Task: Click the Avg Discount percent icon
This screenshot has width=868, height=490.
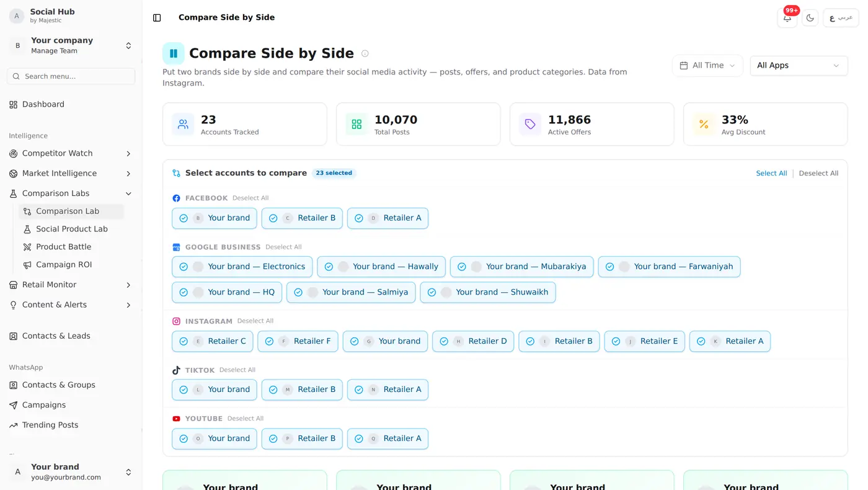Action: pyautogui.click(x=704, y=124)
